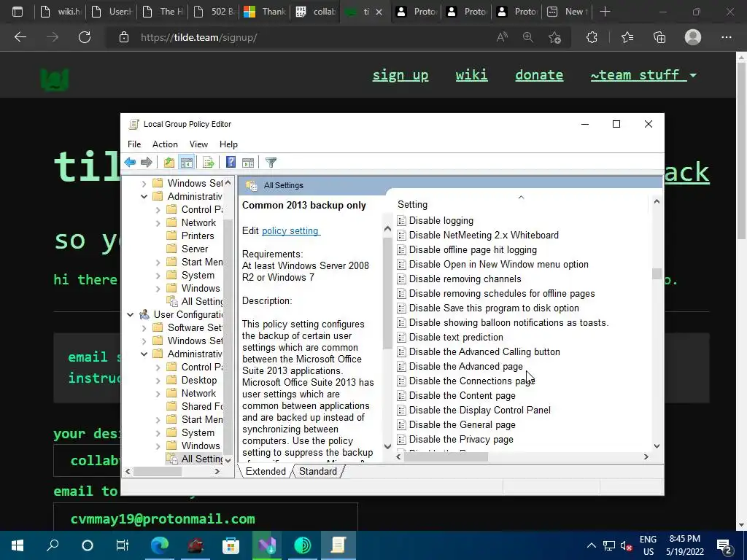Open Edge Settings and more ellipsis

pyautogui.click(x=726, y=37)
